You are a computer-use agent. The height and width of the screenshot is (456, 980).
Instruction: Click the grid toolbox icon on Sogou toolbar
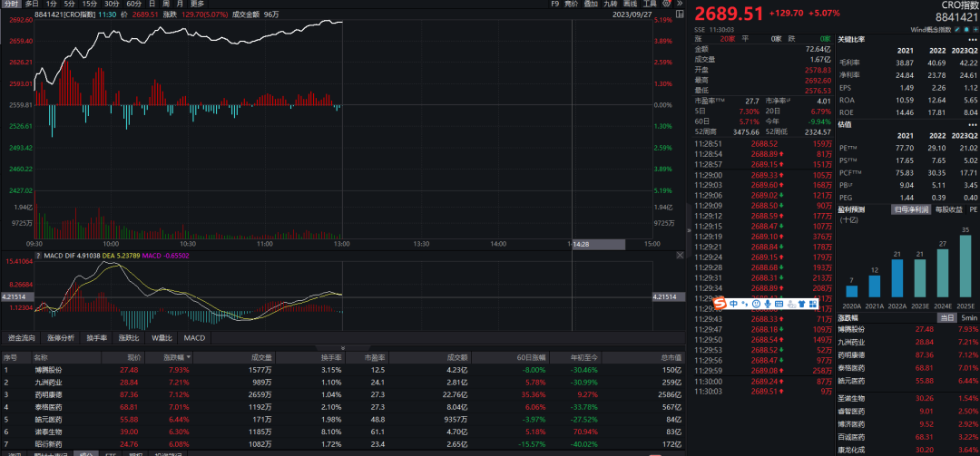812,304
